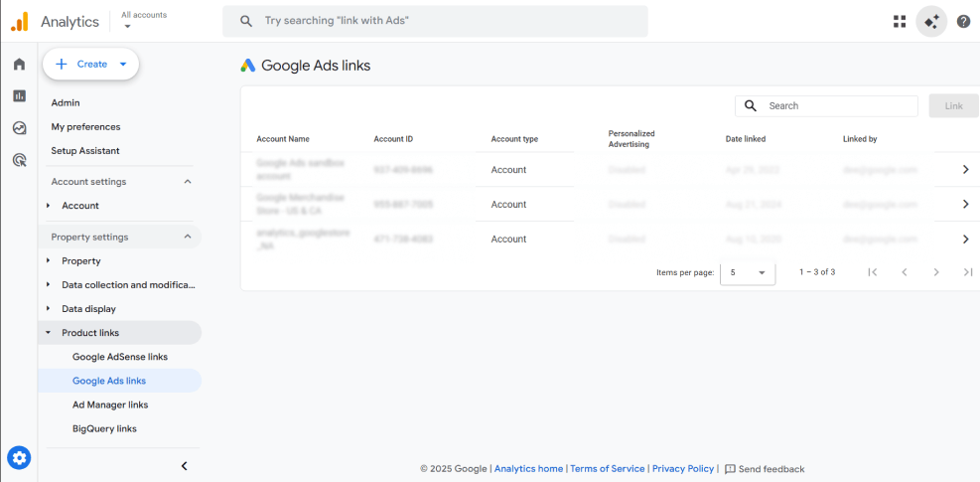Open Admin in the sidebar
Screen dimensions: 980x482
(66, 102)
